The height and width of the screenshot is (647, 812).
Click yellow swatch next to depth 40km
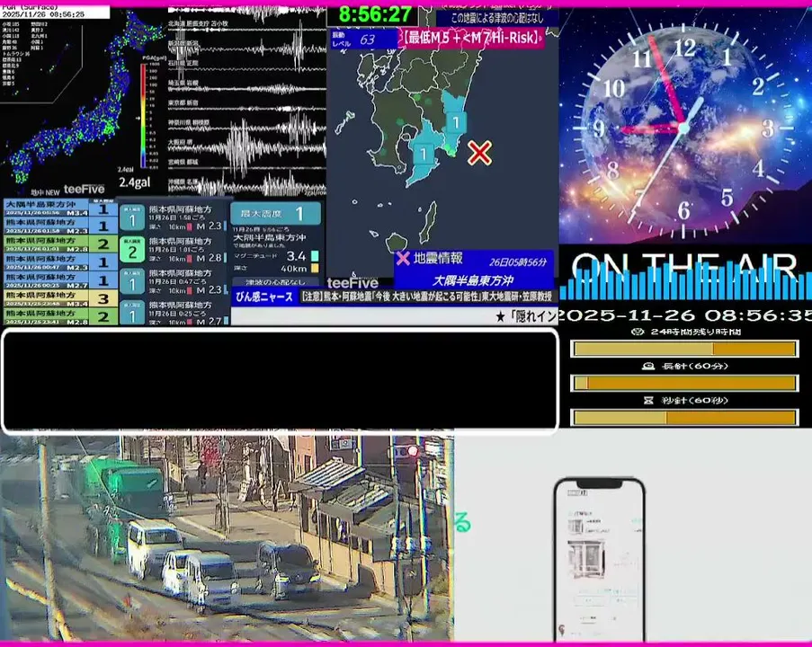click(315, 268)
